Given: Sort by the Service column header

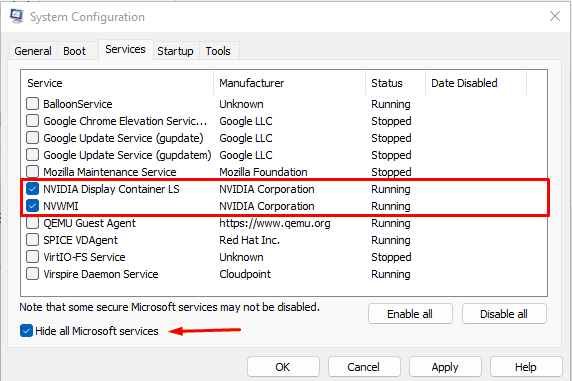Looking at the screenshot, I should (x=117, y=83).
